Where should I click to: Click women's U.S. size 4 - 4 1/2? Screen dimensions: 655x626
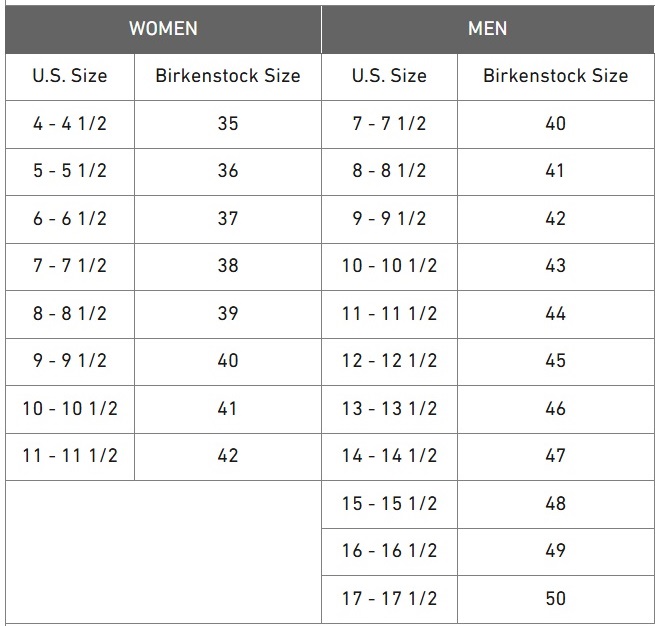(69, 124)
